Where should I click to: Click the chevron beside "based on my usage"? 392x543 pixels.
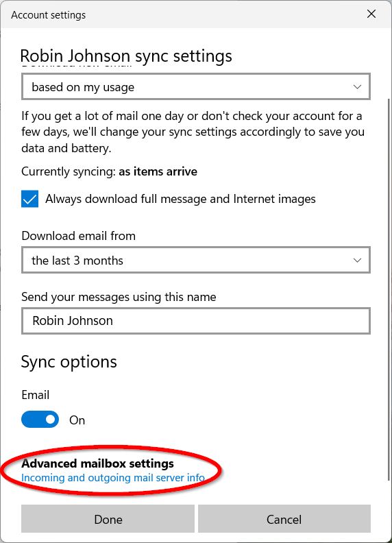pyautogui.click(x=357, y=86)
